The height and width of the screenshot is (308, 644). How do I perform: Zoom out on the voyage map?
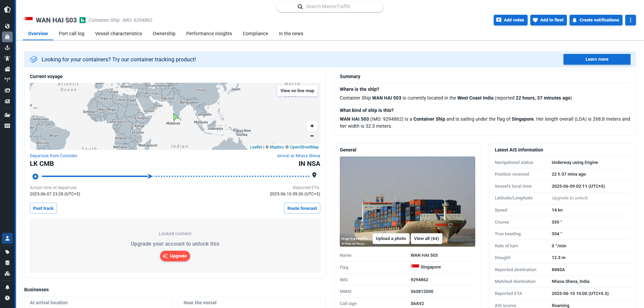point(312,136)
